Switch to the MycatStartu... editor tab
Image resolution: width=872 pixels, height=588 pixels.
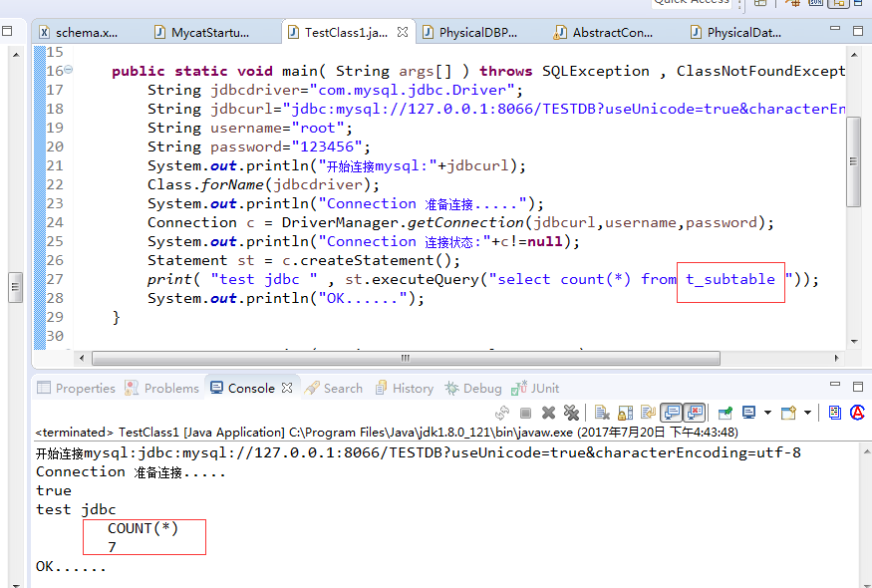[x=202, y=33]
